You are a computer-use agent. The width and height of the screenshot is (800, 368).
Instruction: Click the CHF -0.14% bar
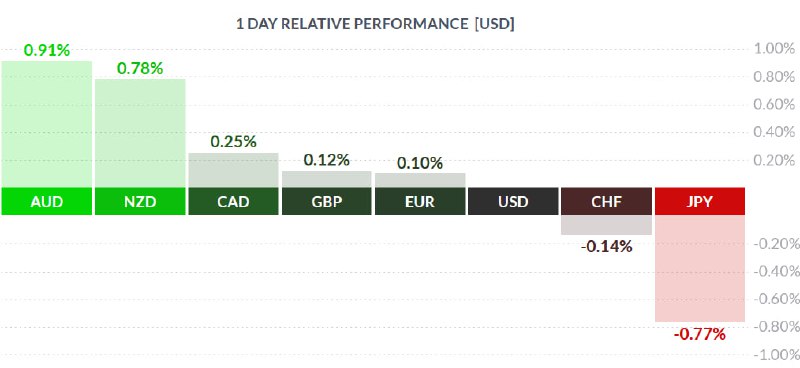click(x=607, y=225)
